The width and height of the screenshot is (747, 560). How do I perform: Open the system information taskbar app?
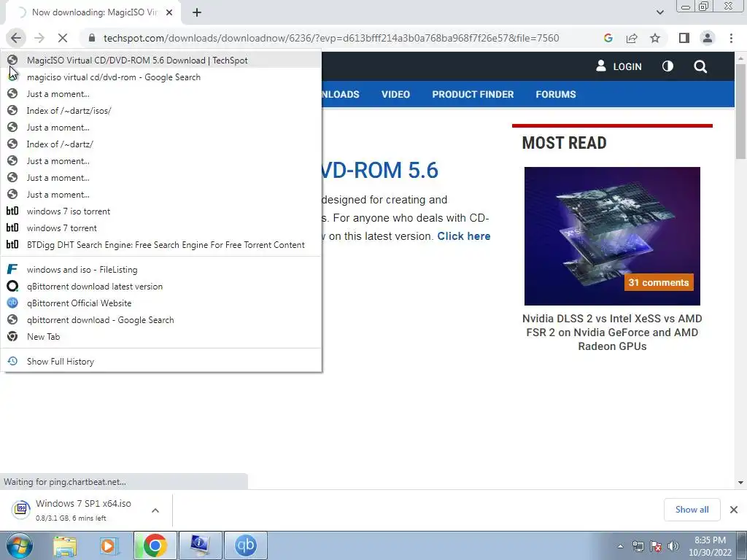coord(200,545)
